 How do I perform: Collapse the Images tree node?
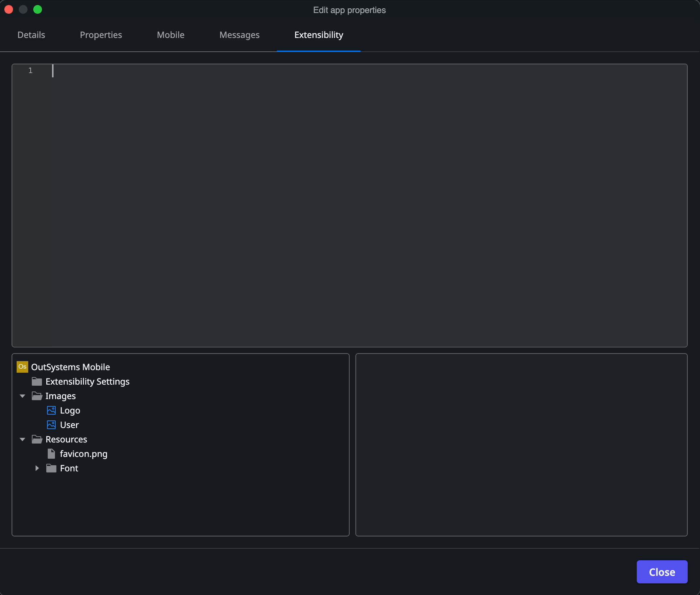[x=22, y=396]
